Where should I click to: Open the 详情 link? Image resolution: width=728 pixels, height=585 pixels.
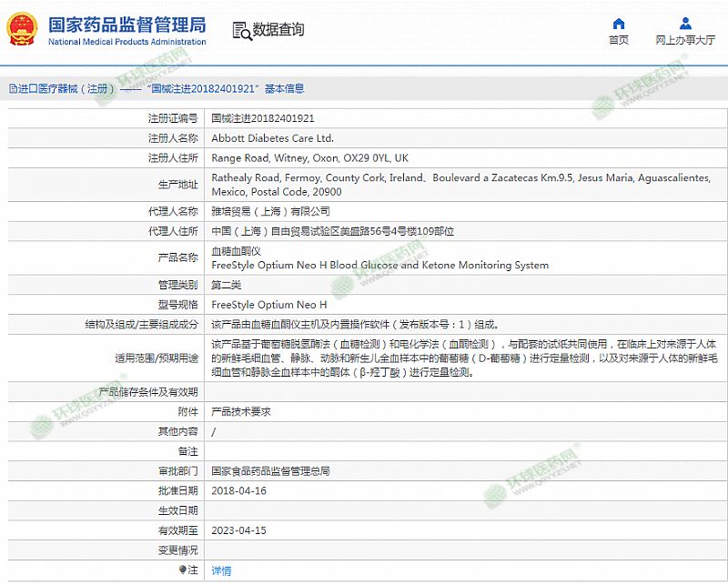(x=221, y=570)
